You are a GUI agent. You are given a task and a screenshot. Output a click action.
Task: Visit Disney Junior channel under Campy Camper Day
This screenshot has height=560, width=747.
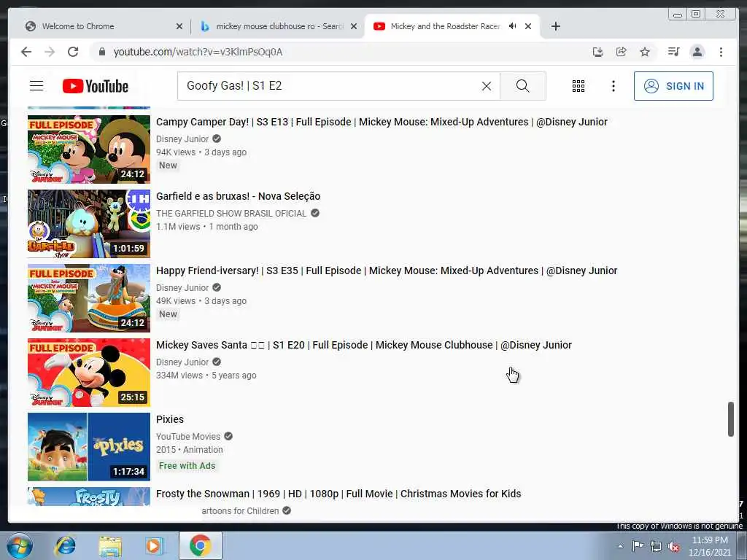point(182,139)
